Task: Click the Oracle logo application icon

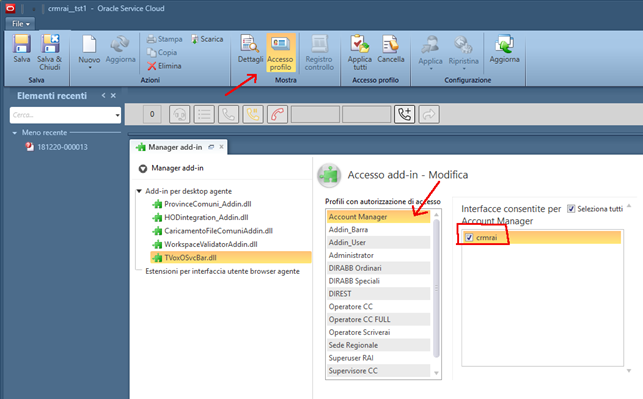Action: pyautogui.click(x=10, y=8)
